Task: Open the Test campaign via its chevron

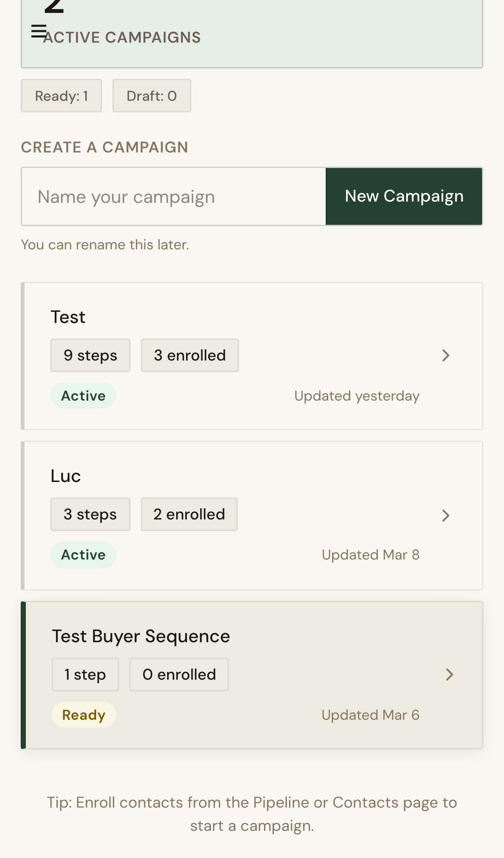Action: pos(446,355)
